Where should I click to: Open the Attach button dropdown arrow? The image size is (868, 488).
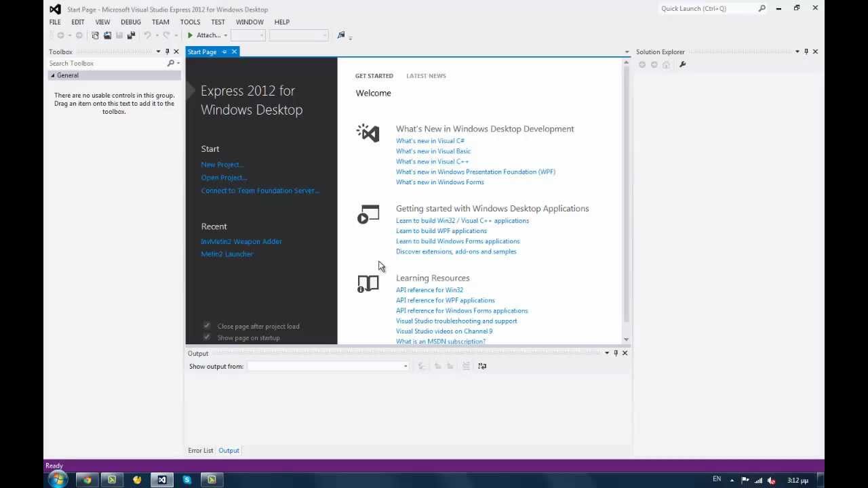[x=225, y=35]
